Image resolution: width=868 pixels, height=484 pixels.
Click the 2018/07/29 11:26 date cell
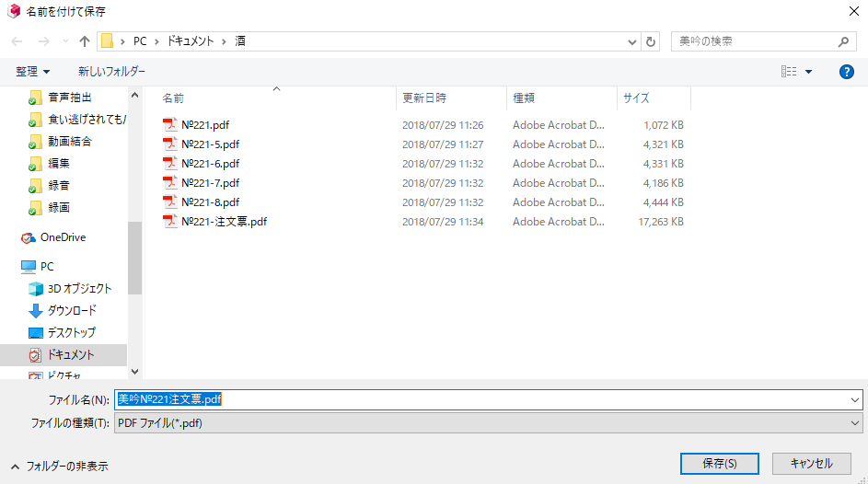click(443, 125)
